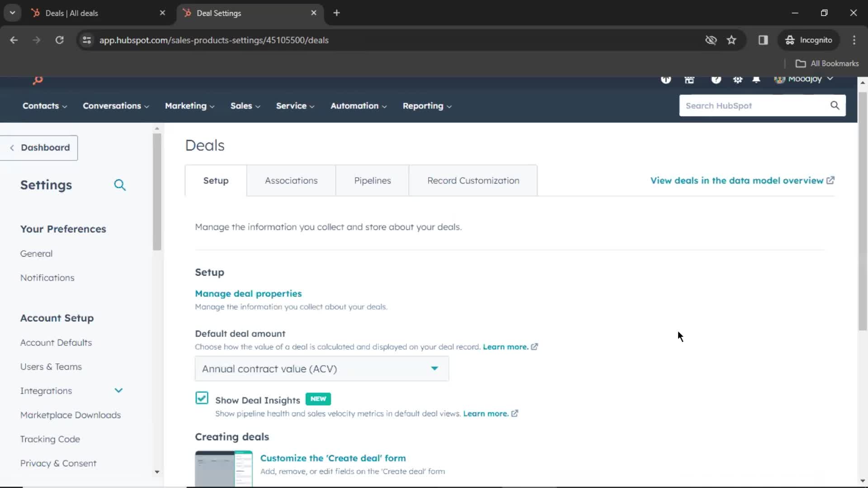Open Tracking Code in sidebar
868x488 pixels.
(x=50, y=439)
